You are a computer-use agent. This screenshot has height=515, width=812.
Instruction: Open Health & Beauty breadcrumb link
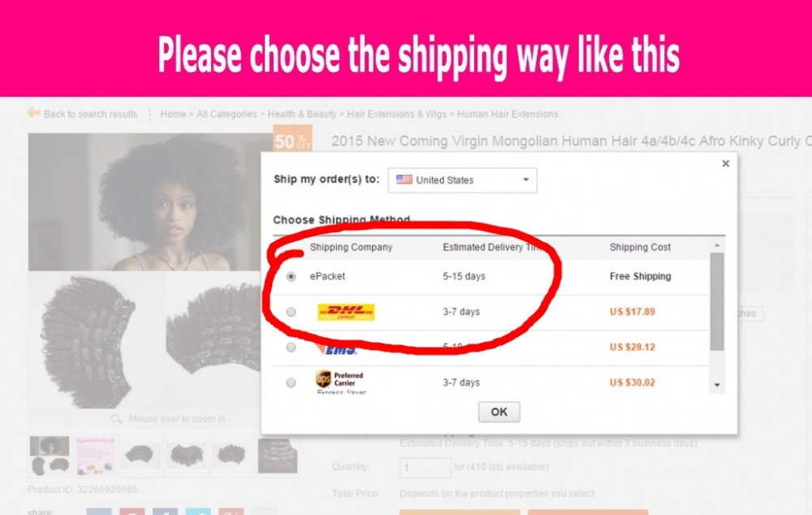pyautogui.click(x=302, y=114)
